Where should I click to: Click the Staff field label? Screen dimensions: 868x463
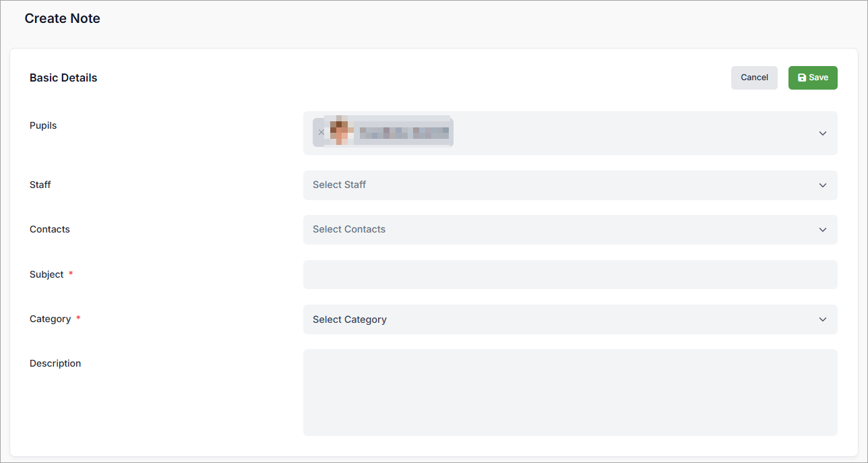[40, 185]
